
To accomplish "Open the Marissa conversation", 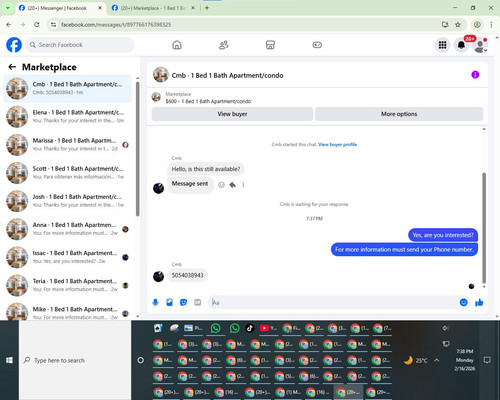I will pyautogui.click(x=67, y=145).
